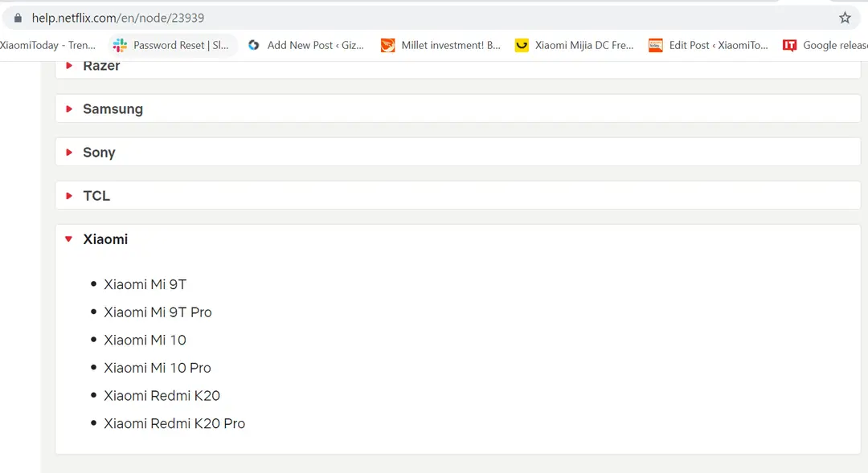Expand the Sony device section

tap(458, 152)
